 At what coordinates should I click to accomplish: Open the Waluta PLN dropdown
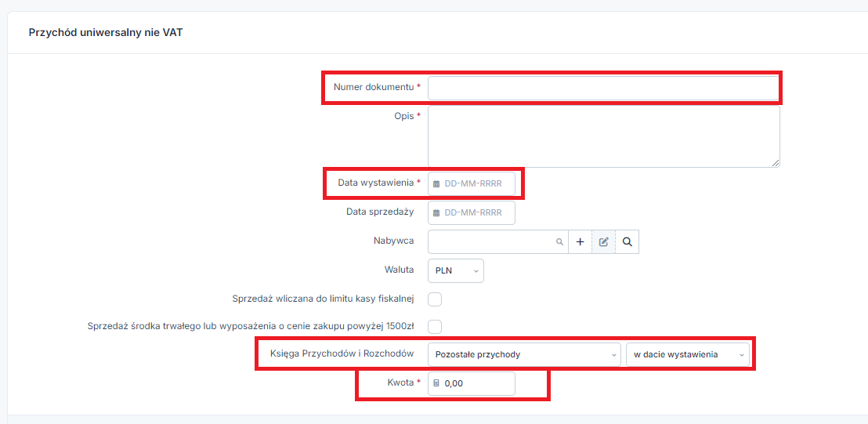coord(456,270)
